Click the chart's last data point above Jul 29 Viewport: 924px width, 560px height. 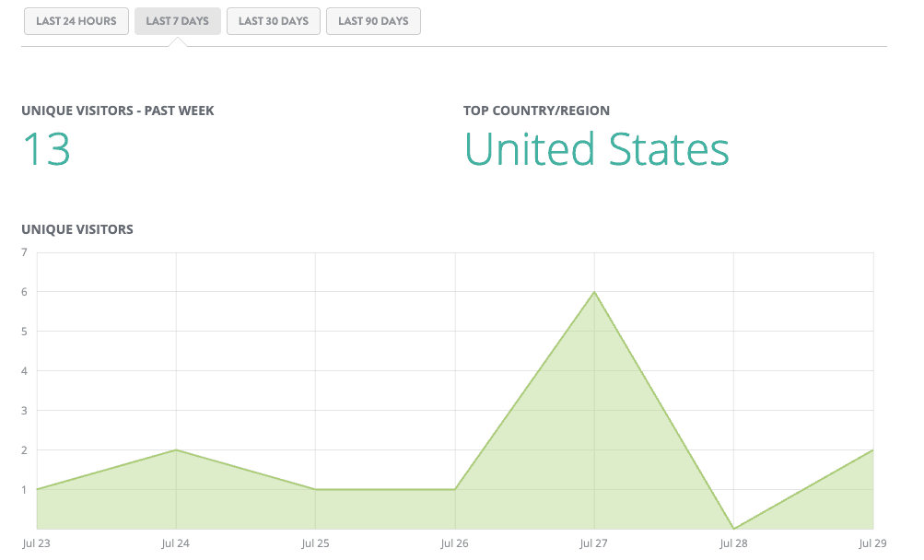pyautogui.click(x=872, y=450)
